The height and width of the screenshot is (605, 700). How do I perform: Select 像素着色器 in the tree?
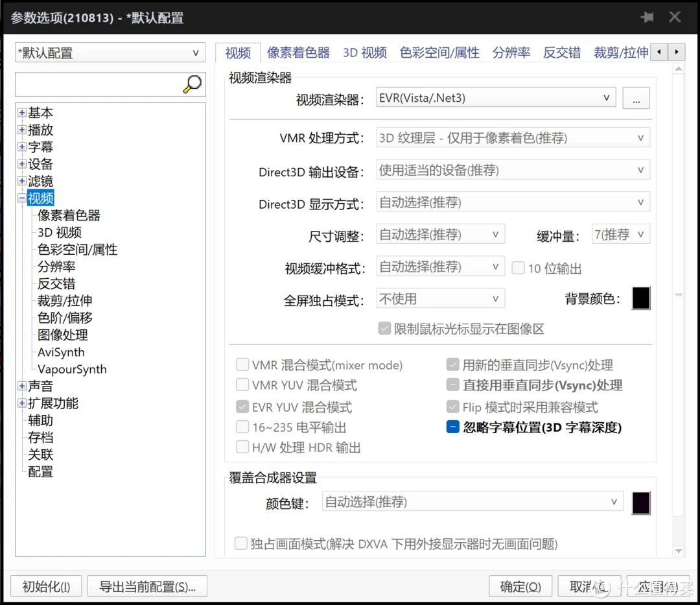[x=69, y=215]
